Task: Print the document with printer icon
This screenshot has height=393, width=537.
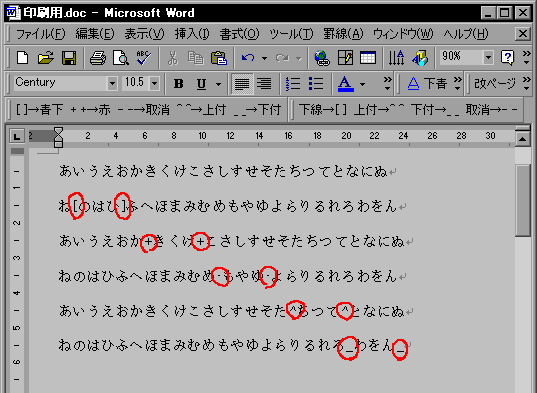Action: tap(98, 58)
